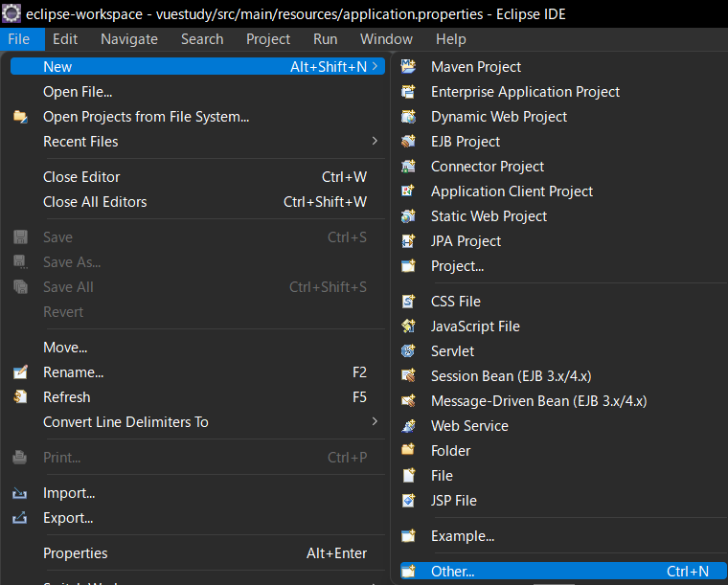Click the Enterprise Application Project icon
The height and width of the screenshot is (585, 728).
point(408,91)
